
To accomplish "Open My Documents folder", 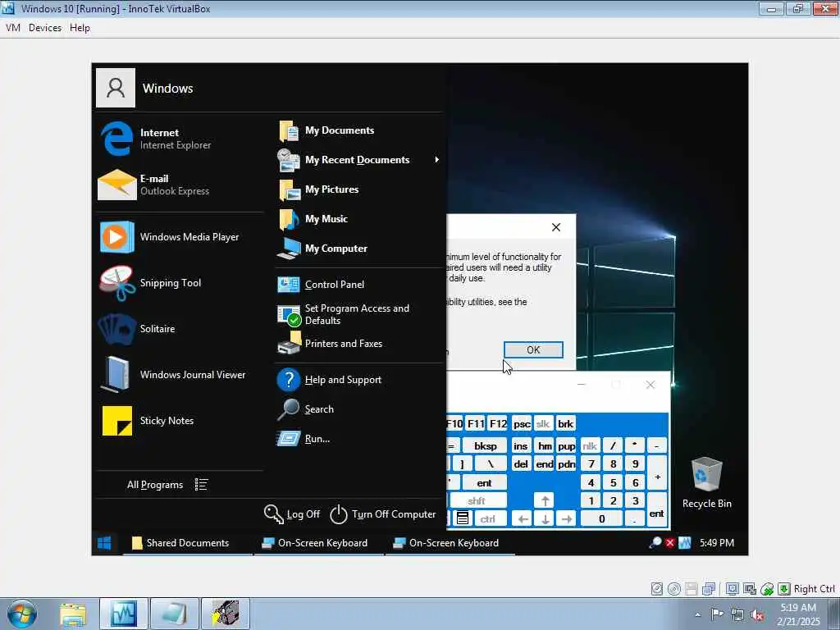I will 359,130.
